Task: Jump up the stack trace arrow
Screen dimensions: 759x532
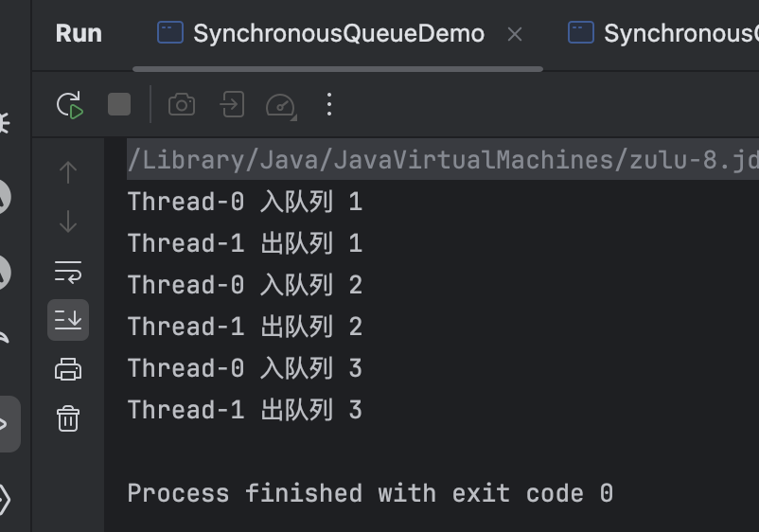Action: point(68,172)
